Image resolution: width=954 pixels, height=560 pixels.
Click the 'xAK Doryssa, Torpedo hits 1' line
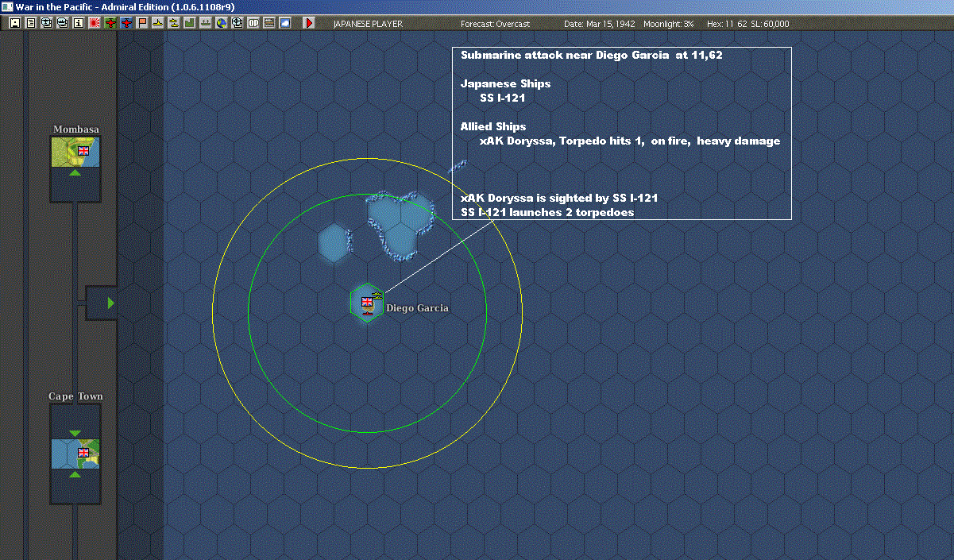click(630, 141)
